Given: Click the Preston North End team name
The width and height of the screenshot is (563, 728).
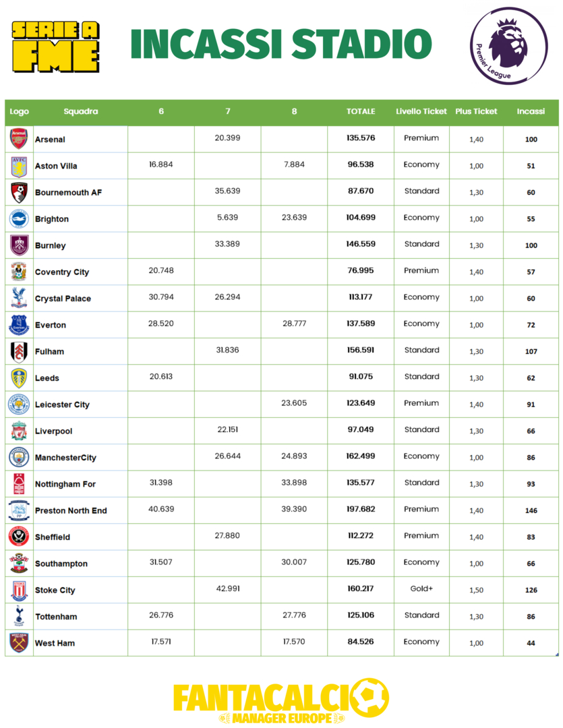Looking at the screenshot, I should (x=71, y=511).
